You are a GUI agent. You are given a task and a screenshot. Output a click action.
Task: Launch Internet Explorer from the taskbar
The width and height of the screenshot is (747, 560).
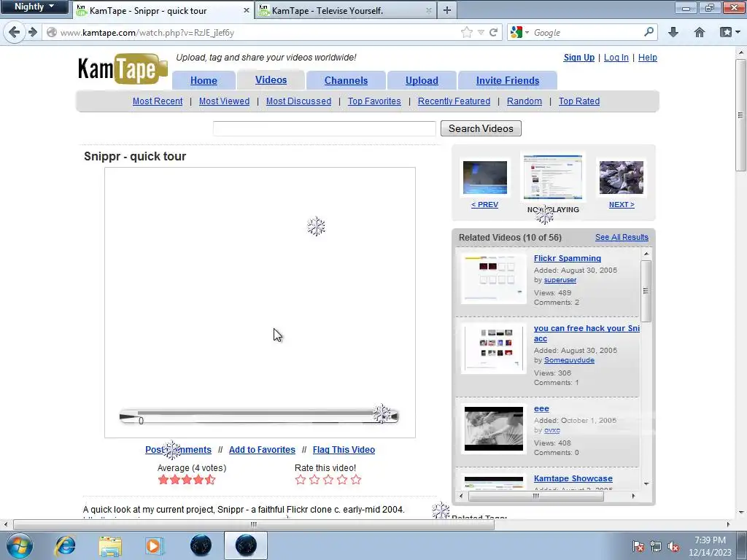[x=65, y=545]
